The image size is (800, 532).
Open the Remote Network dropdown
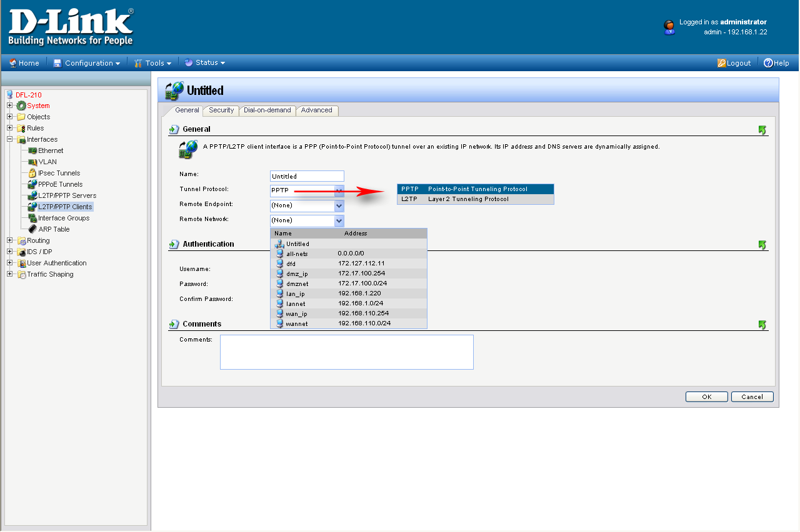pos(307,220)
